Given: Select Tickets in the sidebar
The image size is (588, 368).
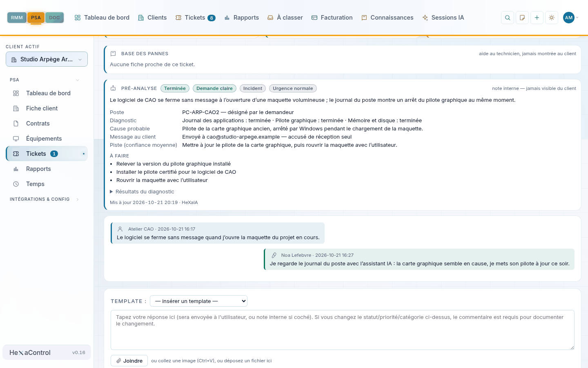Looking at the screenshot, I should [47, 154].
